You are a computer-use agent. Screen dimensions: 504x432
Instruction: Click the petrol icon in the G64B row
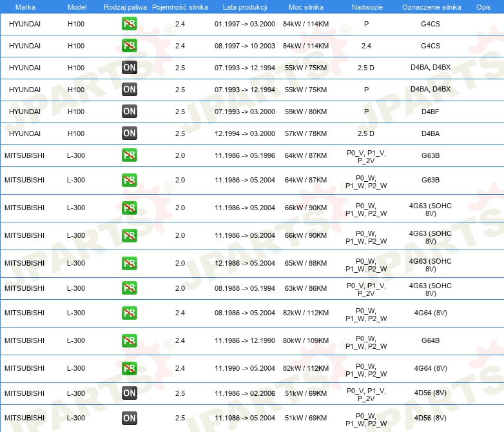tap(129, 340)
